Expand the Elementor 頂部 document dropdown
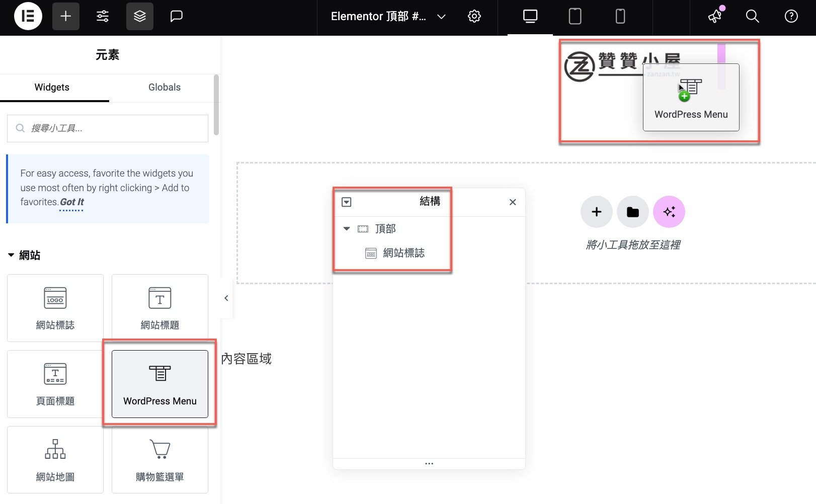Viewport: 816px width, 504px height. point(441,17)
